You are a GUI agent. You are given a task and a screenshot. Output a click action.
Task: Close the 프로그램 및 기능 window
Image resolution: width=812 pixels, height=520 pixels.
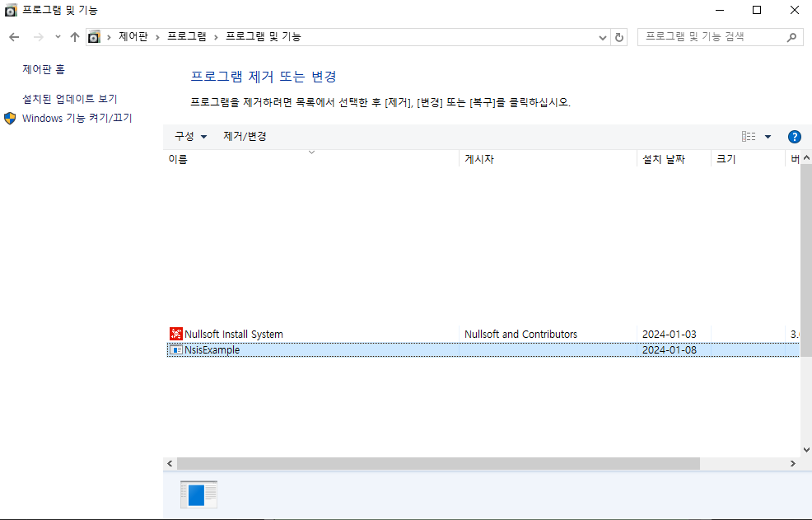795,10
